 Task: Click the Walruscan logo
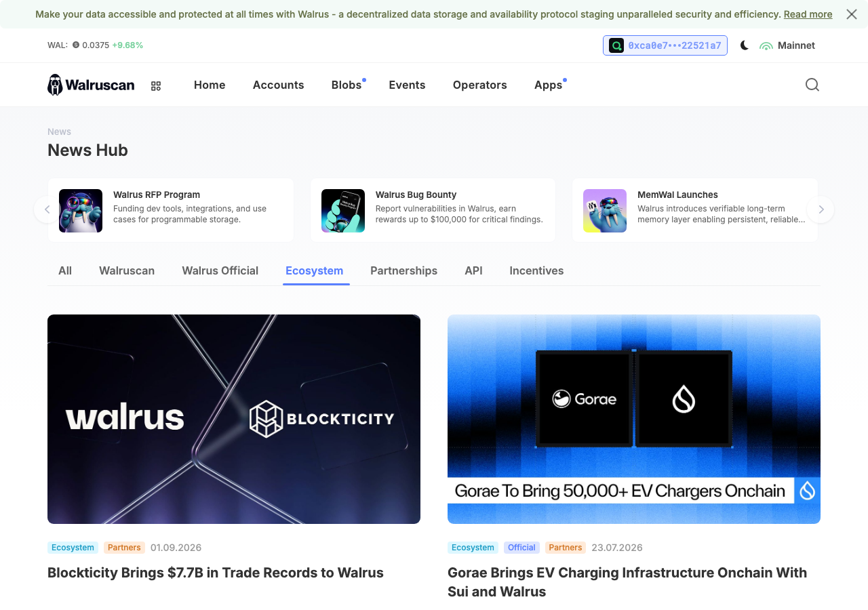point(91,85)
